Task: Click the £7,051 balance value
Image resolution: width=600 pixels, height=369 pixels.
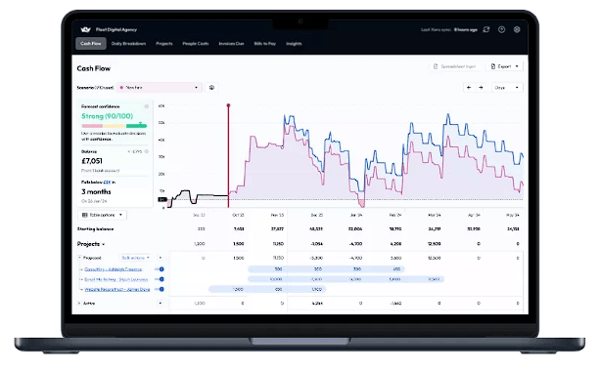Action: [x=92, y=161]
